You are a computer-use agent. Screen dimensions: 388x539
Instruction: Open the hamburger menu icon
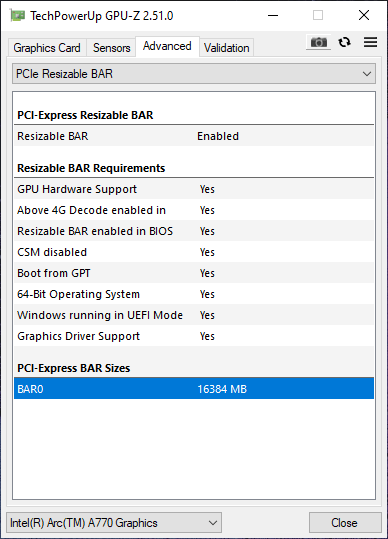coord(370,42)
